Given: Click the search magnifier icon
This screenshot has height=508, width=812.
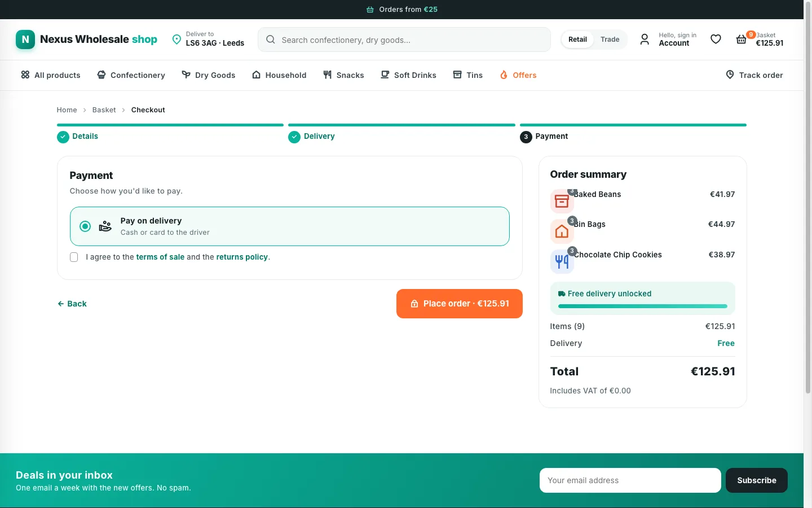Looking at the screenshot, I should tap(271, 40).
